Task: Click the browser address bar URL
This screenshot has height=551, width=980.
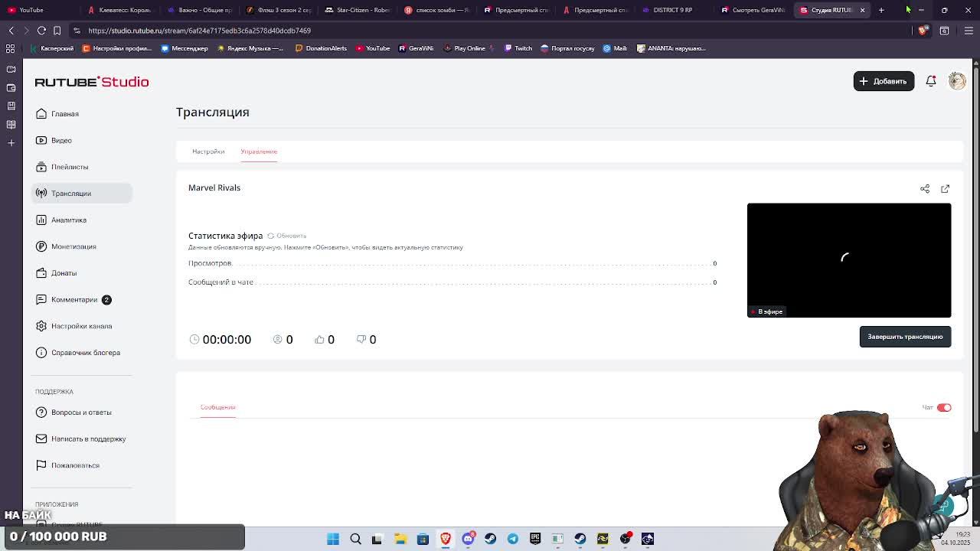Action: point(199,31)
